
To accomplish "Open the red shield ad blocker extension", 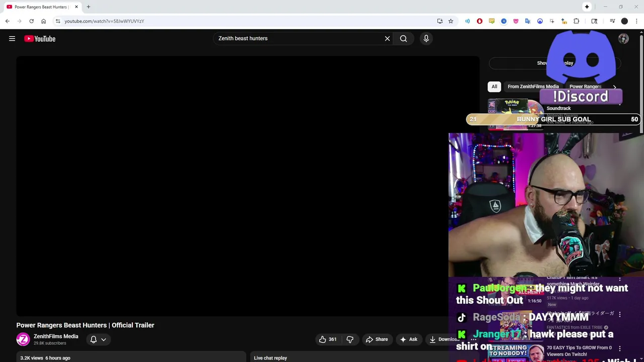I will click(x=479, y=21).
